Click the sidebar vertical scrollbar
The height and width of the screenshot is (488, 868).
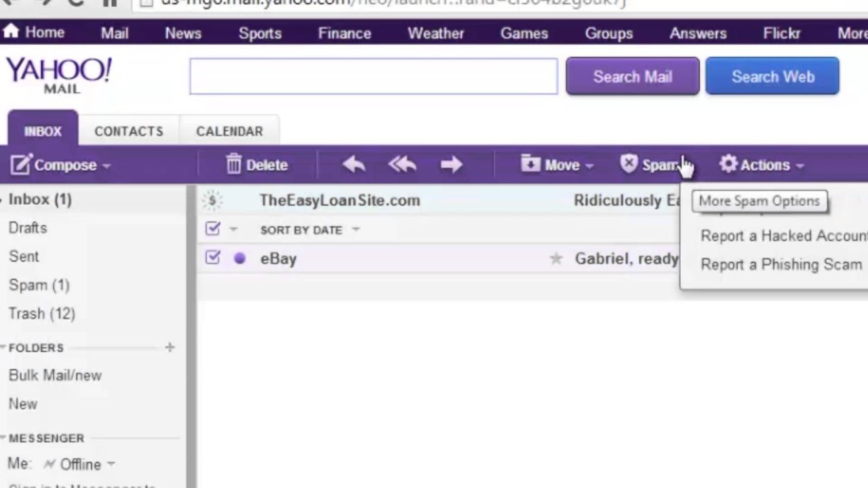[191, 336]
